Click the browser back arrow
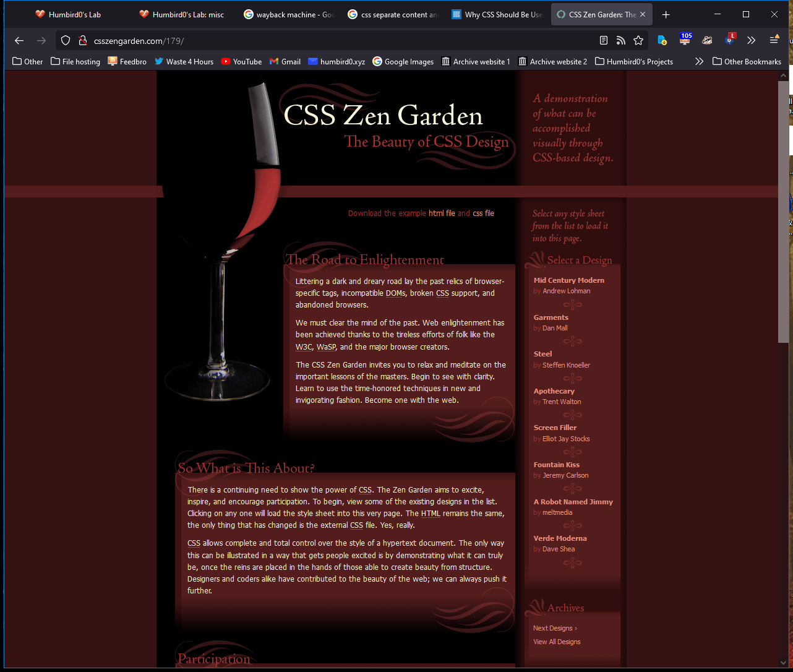This screenshot has width=793, height=672. pyautogui.click(x=19, y=41)
